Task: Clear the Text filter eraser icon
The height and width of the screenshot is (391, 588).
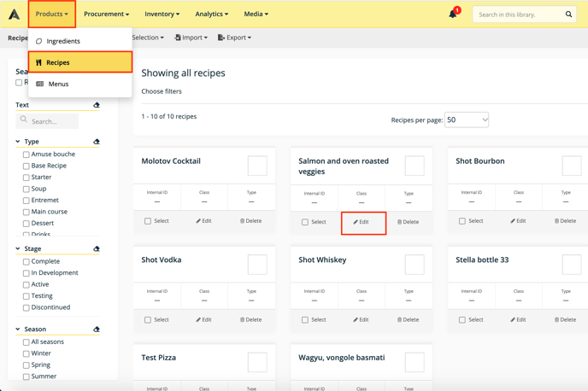Action: [x=97, y=105]
